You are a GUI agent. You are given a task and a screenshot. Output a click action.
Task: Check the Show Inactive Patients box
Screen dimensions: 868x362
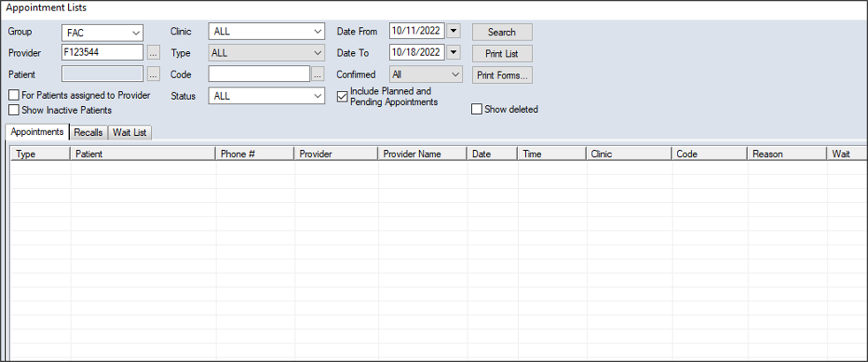14,110
